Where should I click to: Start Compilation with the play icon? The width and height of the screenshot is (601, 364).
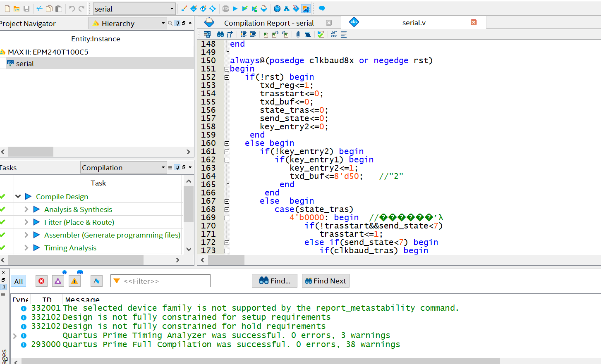click(x=235, y=9)
